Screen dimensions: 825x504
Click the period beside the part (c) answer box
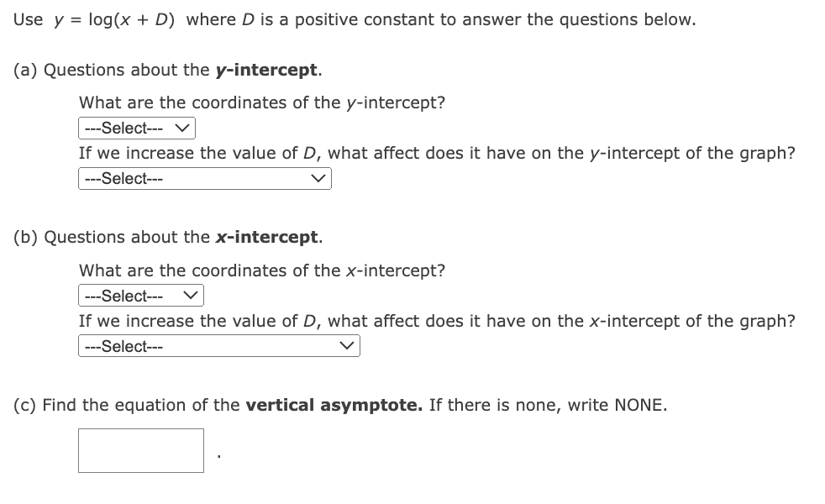(218, 454)
